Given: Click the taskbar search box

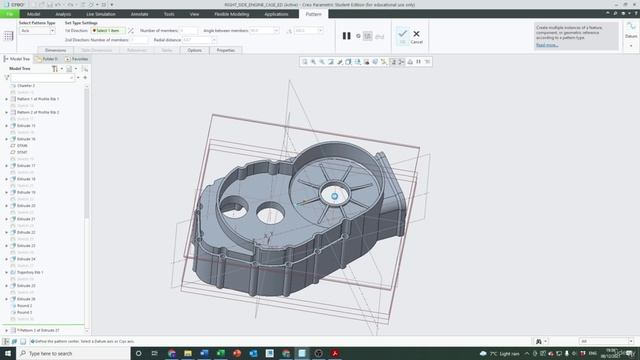Looking at the screenshot, I should click(73, 353).
